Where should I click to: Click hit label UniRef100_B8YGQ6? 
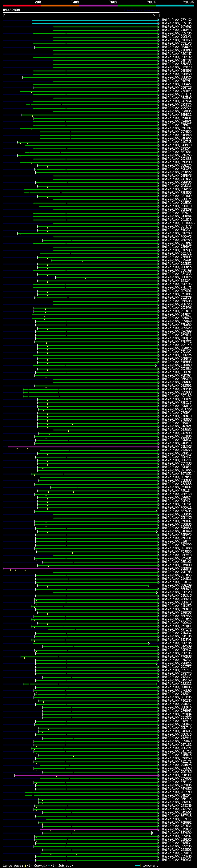point(177,511)
